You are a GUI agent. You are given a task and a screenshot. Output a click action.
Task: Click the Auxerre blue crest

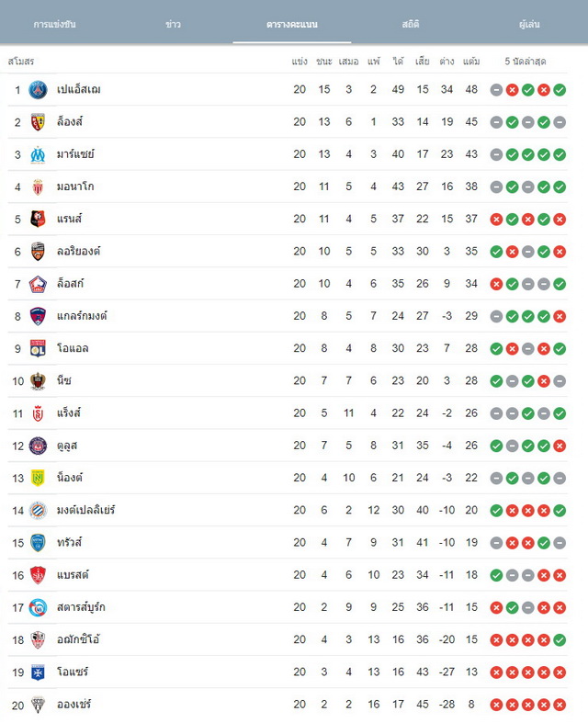(x=38, y=672)
